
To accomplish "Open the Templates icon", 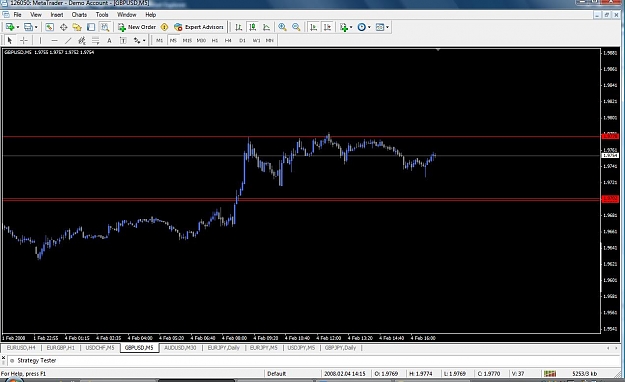I will point(380,27).
